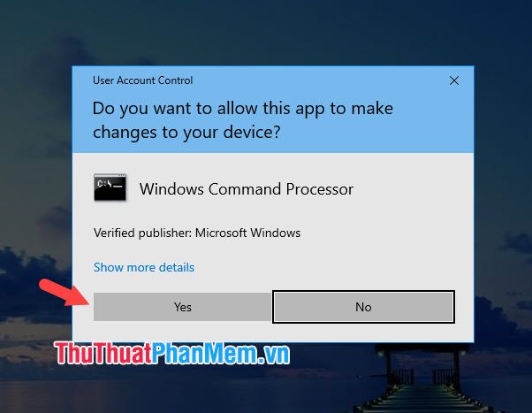
Task: Close the User Account Control dialog
Action: pos(454,80)
